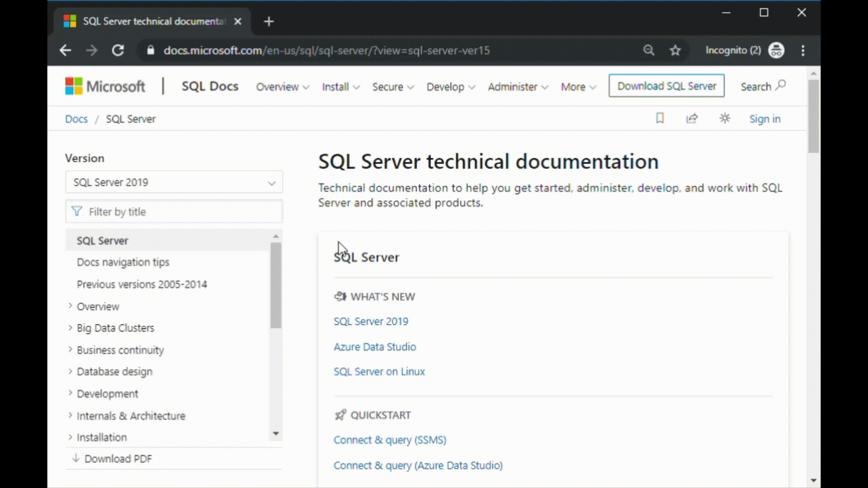The image size is (868, 488).
Task: Click the browser favorites star icon
Action: 675,51
